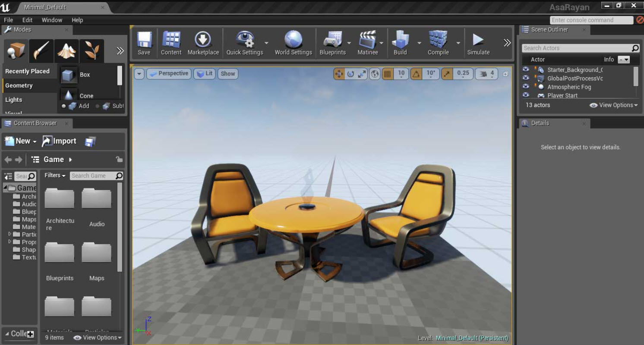
Task: Open the Window menu
Action: pyautogui.click(x=52, y=20)
